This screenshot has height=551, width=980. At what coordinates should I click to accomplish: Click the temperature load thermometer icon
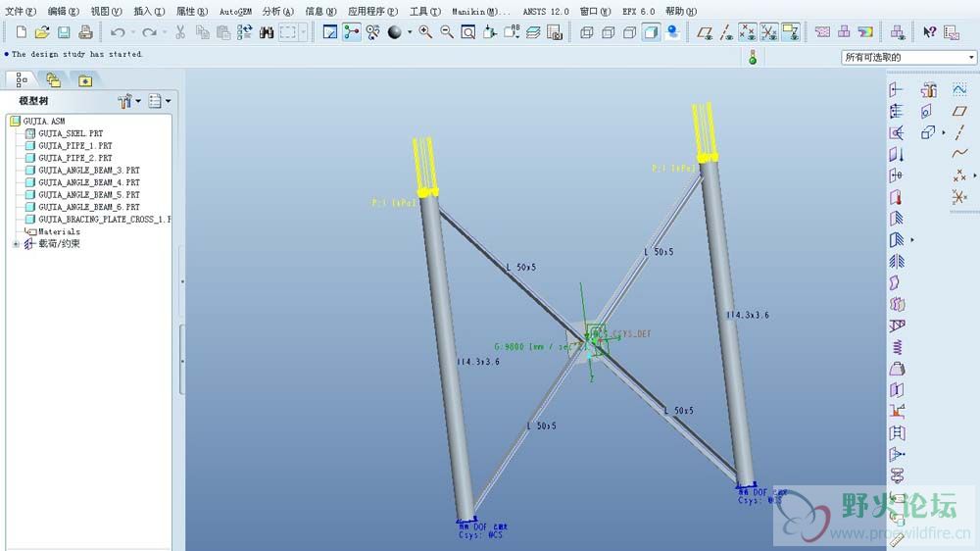[897, 198]
